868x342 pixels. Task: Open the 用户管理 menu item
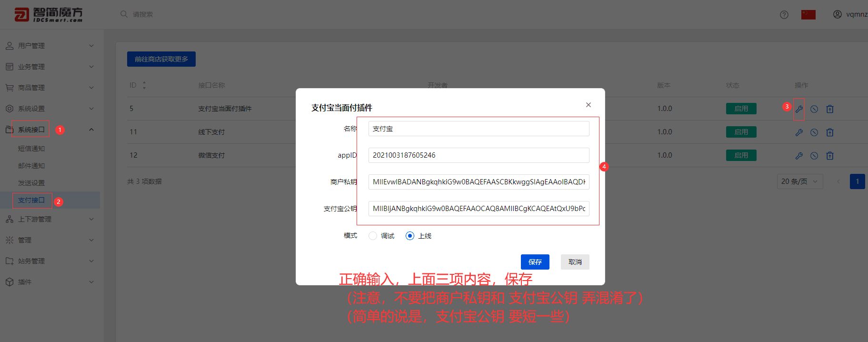[x=31, y=46]
